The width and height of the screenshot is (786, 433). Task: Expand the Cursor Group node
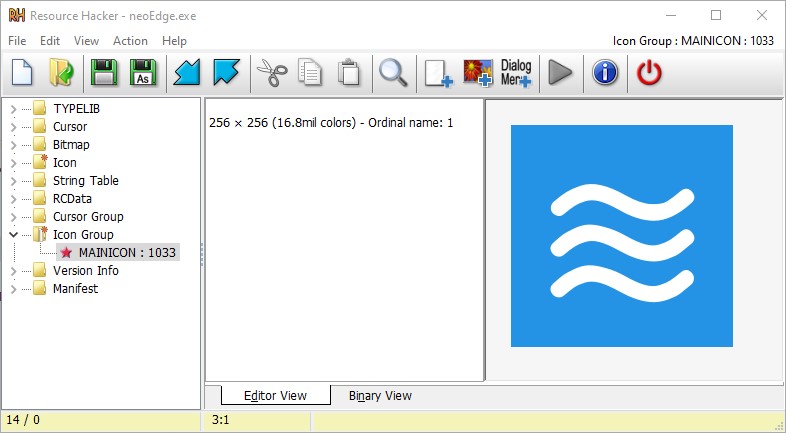[14, 217]
